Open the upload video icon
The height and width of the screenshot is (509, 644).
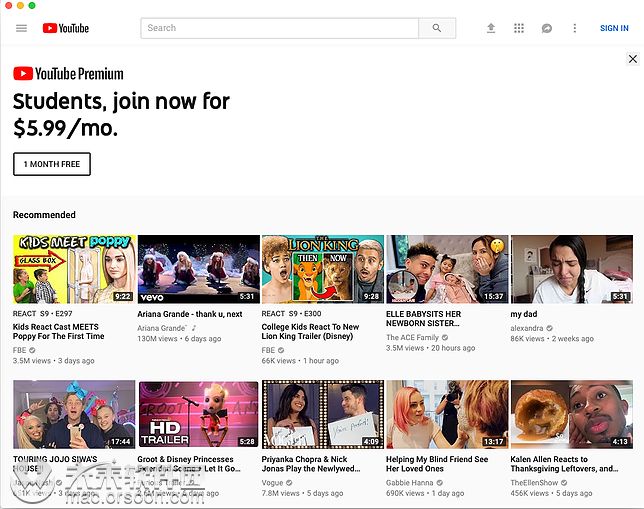point(491,28)
